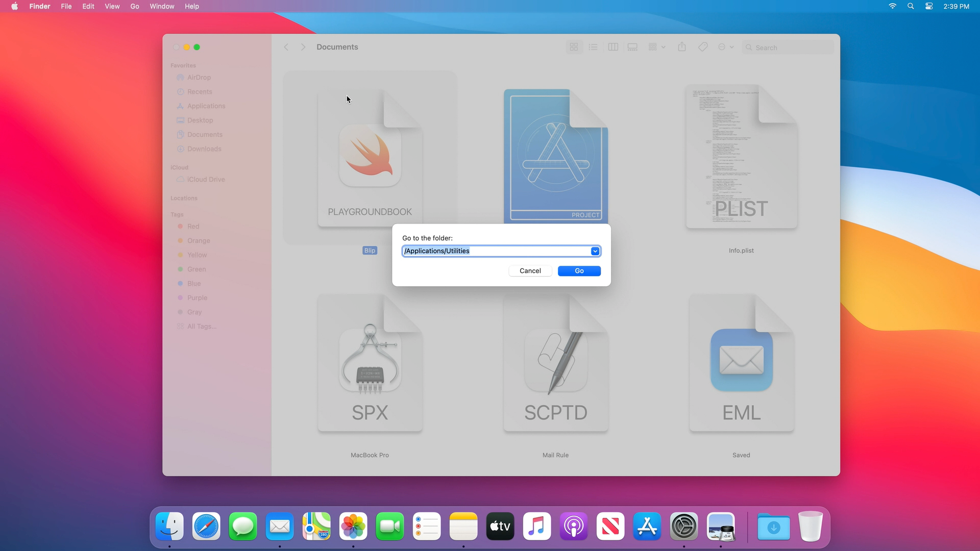Open the Apple menu
The width and height of the screenshot is (980, 551).
pyautogui.click(x=15, y=6)
